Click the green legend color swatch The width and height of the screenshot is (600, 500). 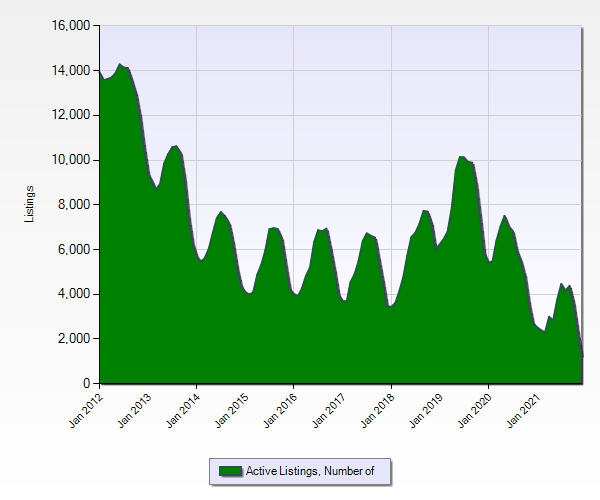(x=230, y=471)
